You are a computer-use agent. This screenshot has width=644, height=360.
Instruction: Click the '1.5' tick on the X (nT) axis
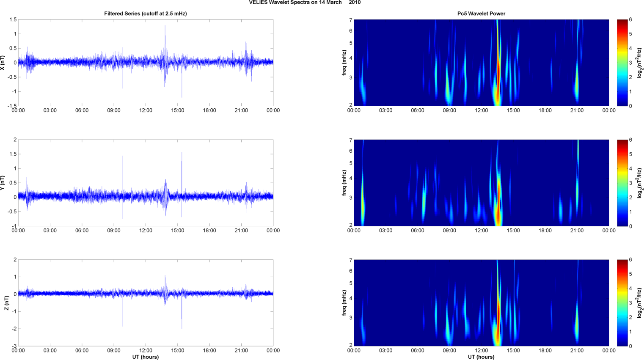(x=13, y=20)
